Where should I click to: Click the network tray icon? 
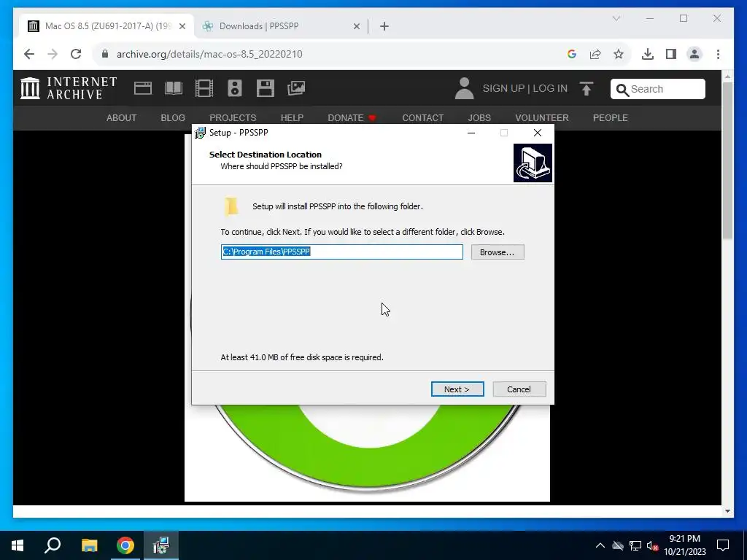click(635, 545)
